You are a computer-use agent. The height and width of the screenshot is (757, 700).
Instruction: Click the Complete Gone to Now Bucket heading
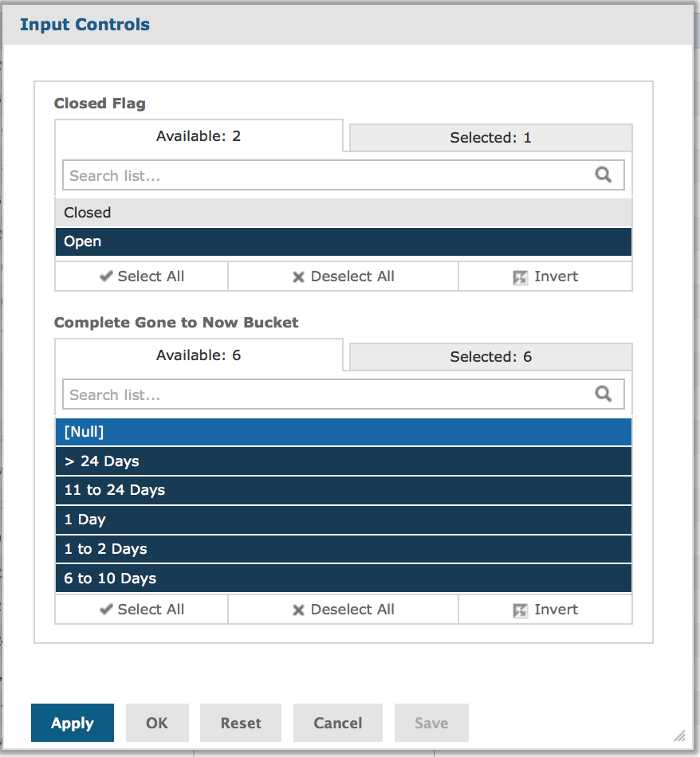click(x=176, y=322)
